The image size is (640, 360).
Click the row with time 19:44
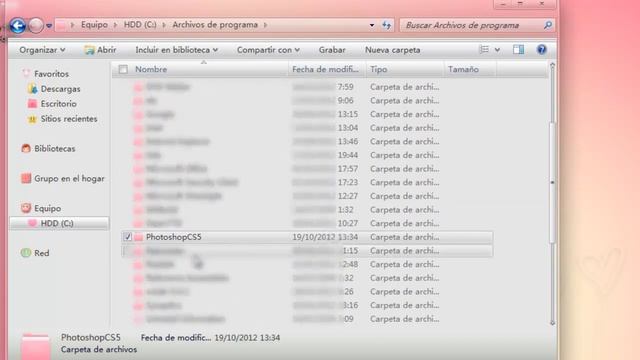307,156
